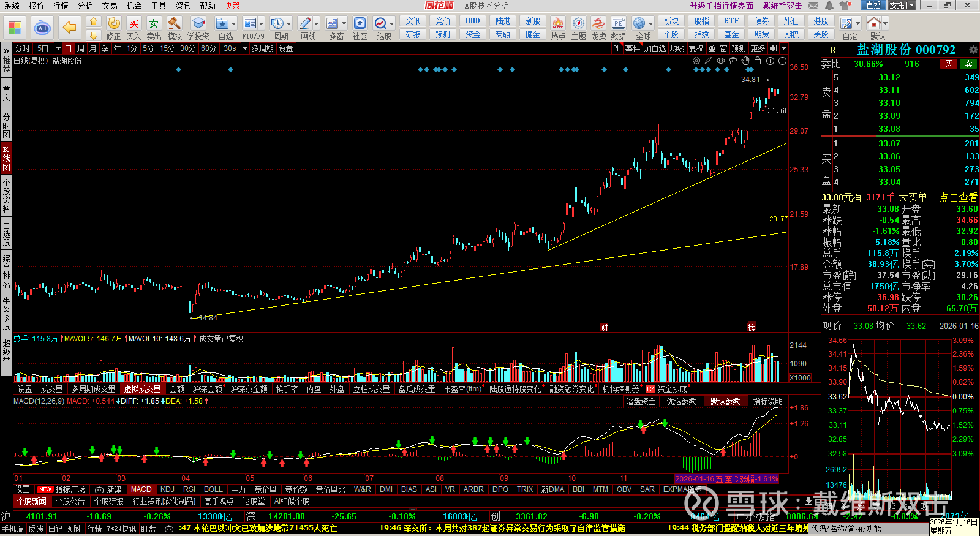Open the 社区 community icon
The image size is (980, 536).
(360, 23)
